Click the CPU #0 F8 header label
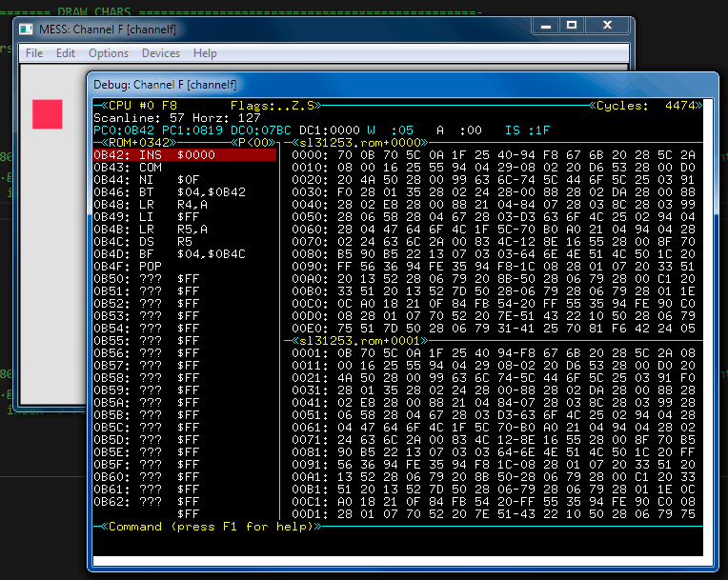728x580 pixels. [x=143, y=106]
